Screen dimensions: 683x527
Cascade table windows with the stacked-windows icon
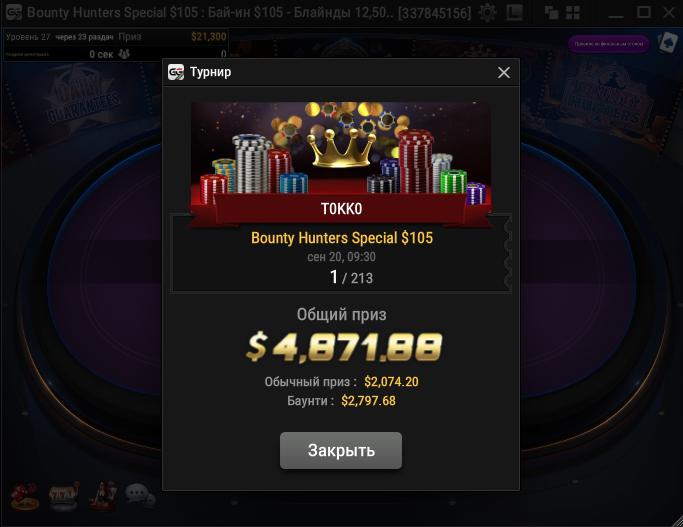(551, 13)
